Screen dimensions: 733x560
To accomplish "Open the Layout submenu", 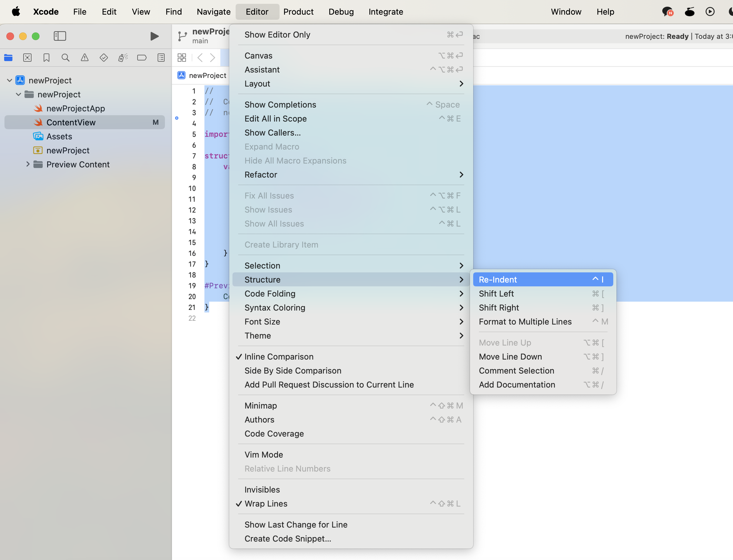I will tap(351, 84).
